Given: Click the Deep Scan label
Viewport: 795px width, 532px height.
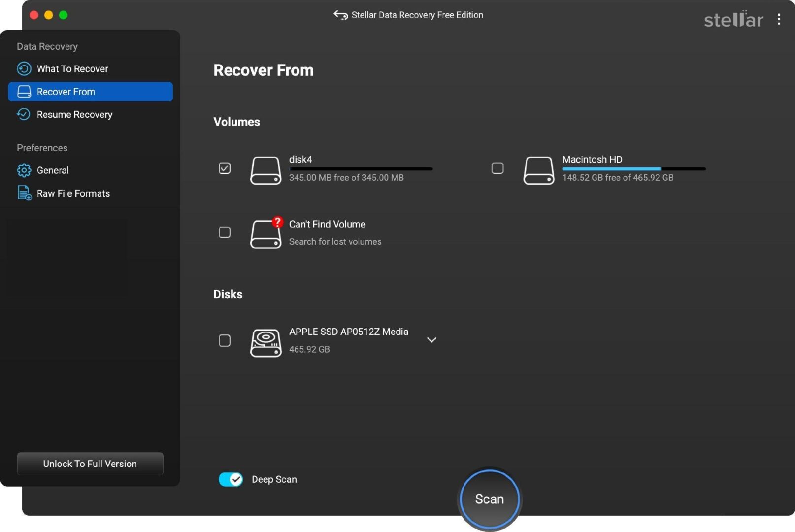Looking at the screenshot, I should [x=274, y=479].
